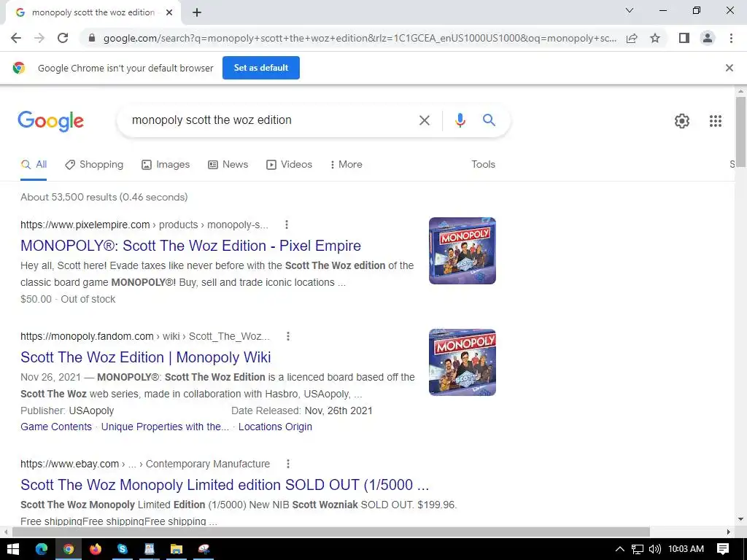Open Chrome side panel
Image resolution: width=747 pixels, height=560 pixels.
click(x=684, y=38)
